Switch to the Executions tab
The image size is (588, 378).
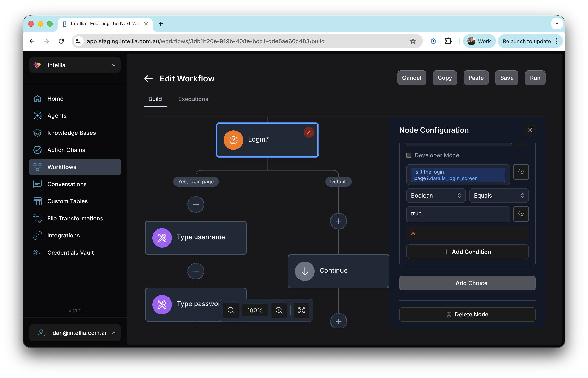[193, 99]
